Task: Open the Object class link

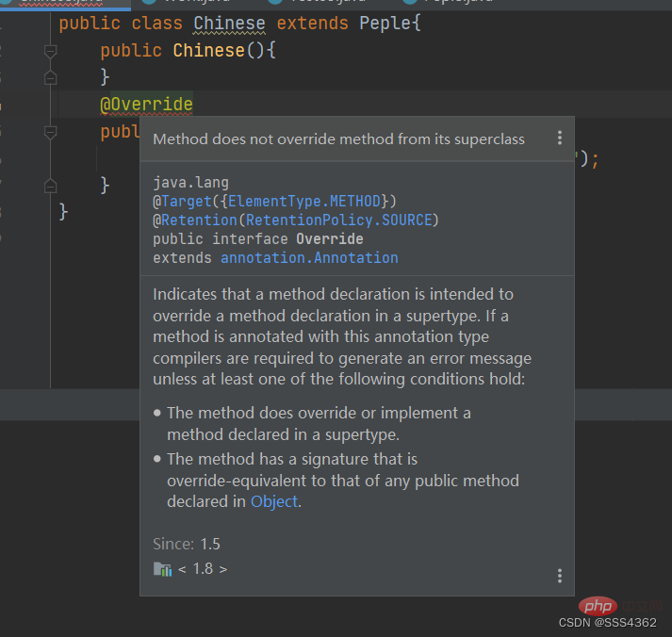Action: (x=274, y=501)
